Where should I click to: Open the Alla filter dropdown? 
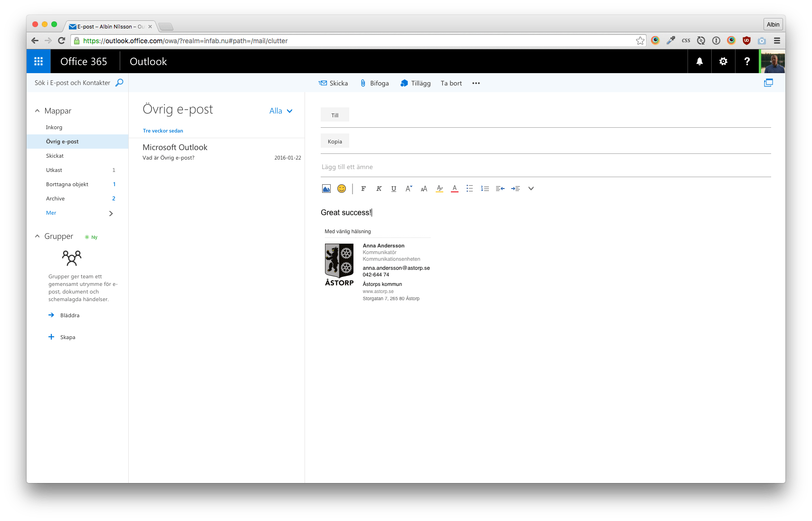tap(281, 111)
